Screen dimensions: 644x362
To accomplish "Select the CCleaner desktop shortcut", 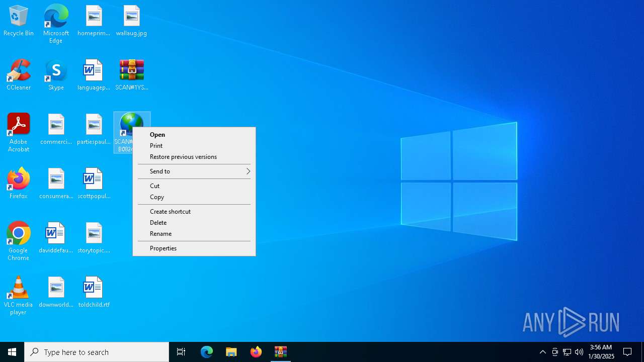I will (19, 75).
